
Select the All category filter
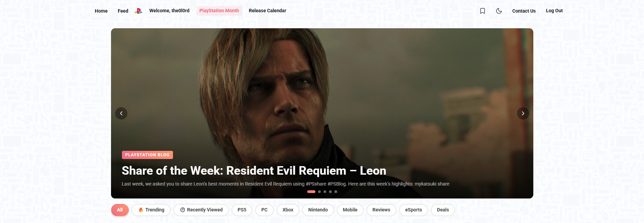point(120,210)
